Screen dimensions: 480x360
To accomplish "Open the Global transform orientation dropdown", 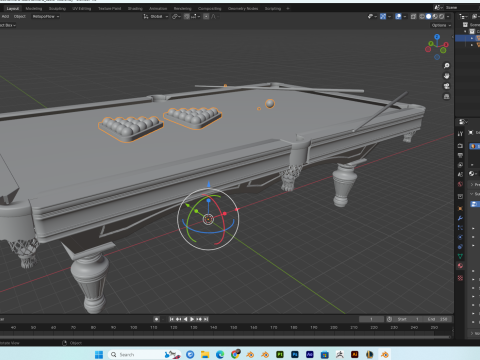I will coord(156,16).
